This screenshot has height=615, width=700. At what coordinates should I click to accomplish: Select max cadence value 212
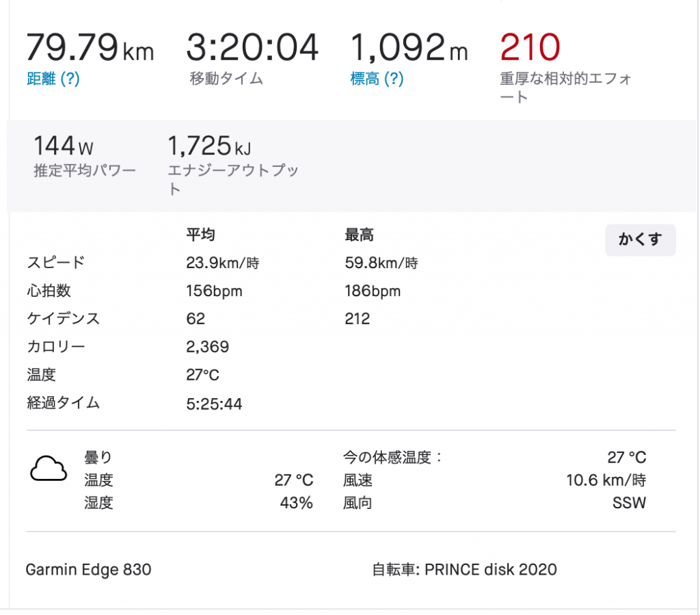point(357,319)
